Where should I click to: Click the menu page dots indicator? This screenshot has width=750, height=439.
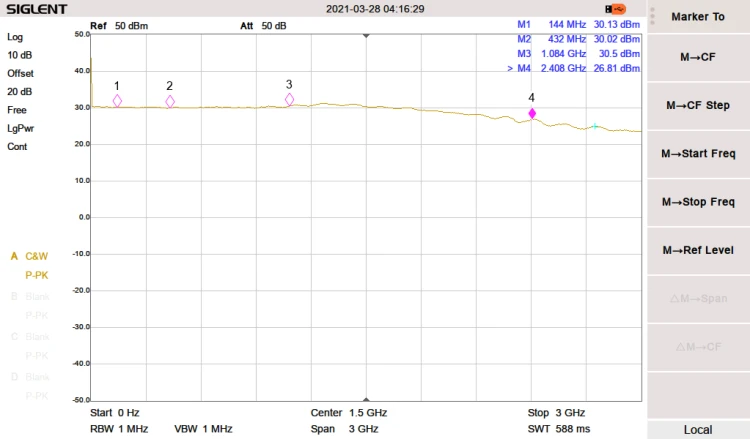652,16
